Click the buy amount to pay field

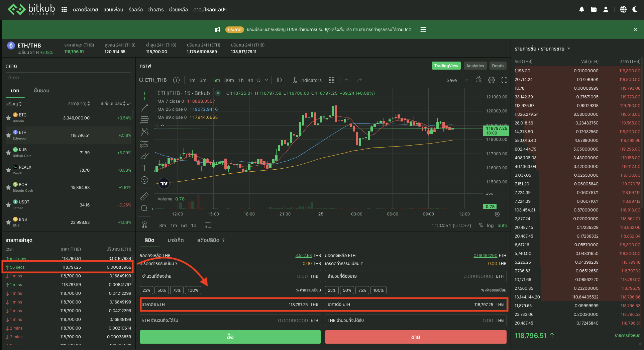[x=230, y=276]
